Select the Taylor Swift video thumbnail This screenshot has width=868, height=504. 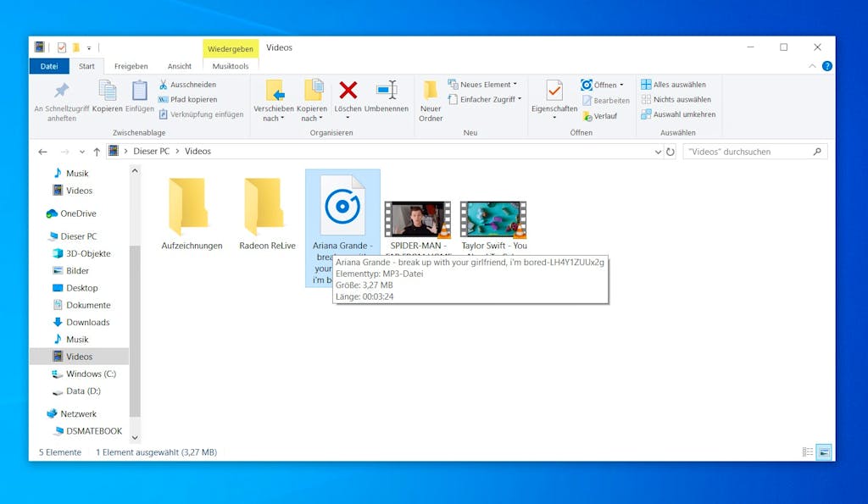[x=493, y=219]
